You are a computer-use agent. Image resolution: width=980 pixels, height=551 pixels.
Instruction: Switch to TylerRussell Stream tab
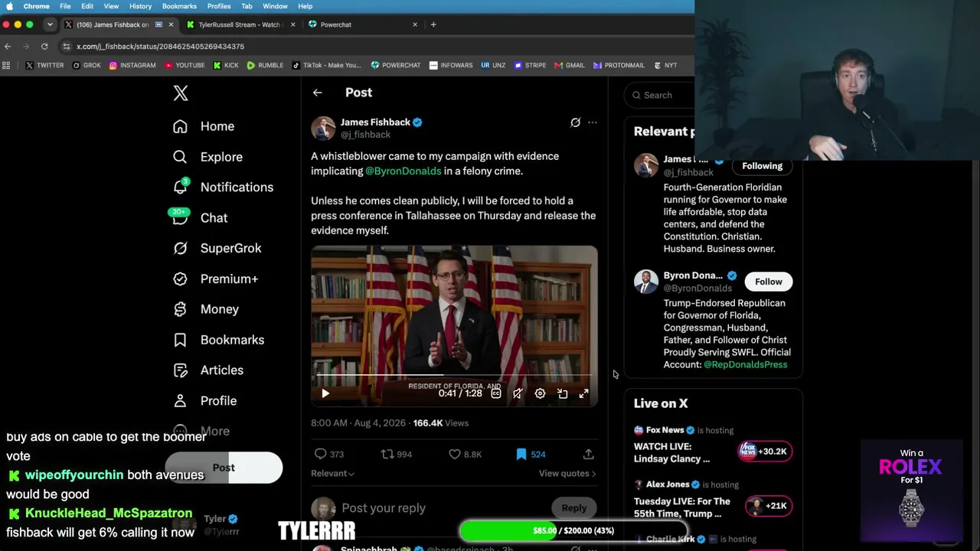[241, 24]
